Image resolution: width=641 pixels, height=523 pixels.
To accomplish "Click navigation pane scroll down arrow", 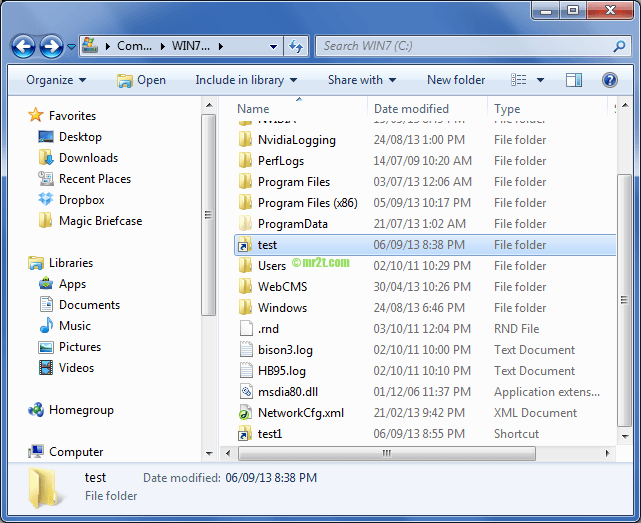I will 209,453.
